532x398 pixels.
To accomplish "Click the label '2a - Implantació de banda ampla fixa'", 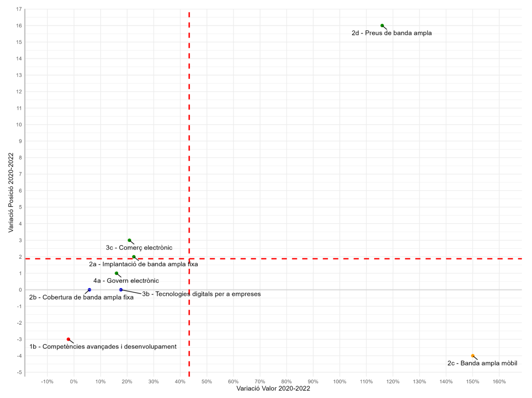I will [x=144, y=265].
